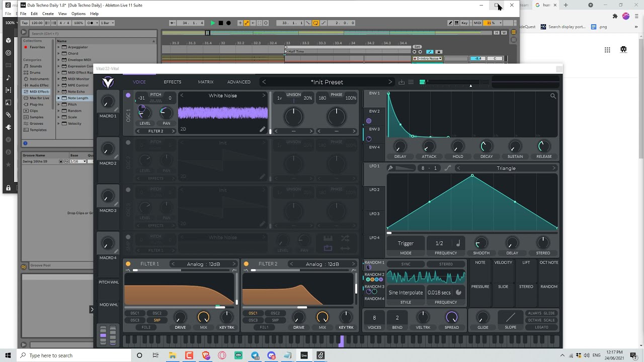644x362 pixels.
Task: Open Windows Task View on the taskbar
Action: tap(155, 355)
